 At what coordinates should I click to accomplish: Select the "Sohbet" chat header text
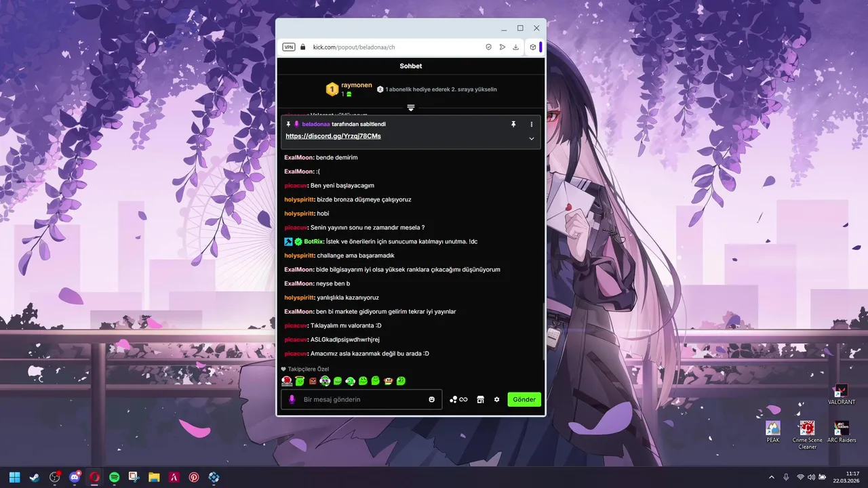tap(411, 66)
